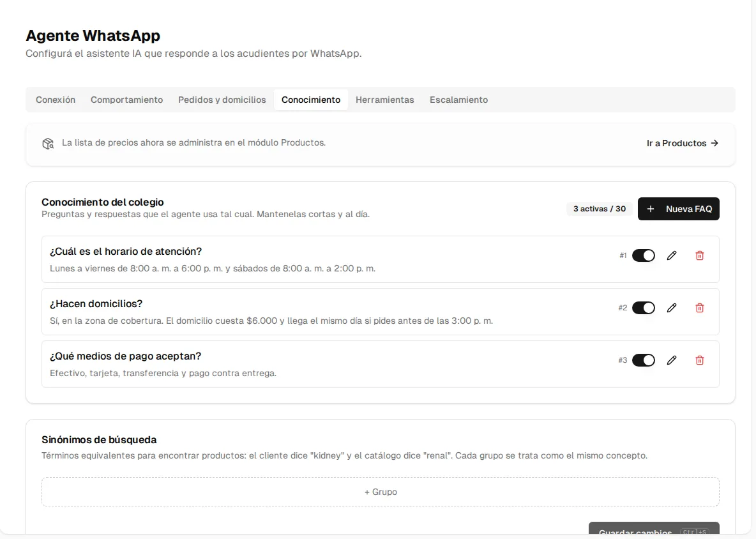Click the answer starting 'Lunes a viernes de 8:00'
The height and width of the screenshot is (539, 756).
213,268
